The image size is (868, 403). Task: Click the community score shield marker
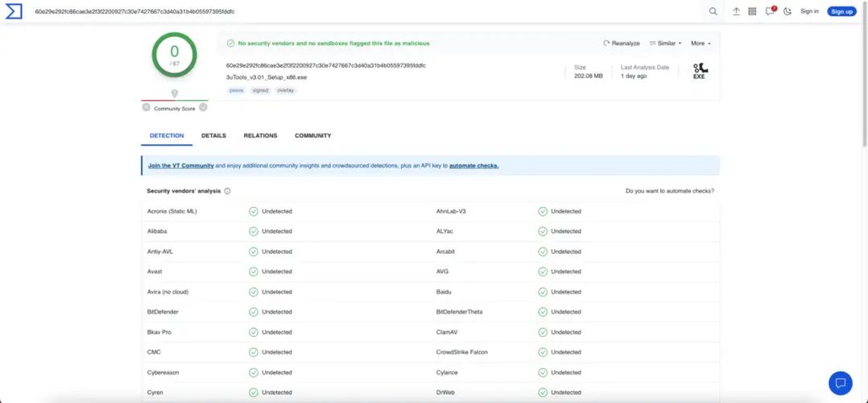coord(175,93)
